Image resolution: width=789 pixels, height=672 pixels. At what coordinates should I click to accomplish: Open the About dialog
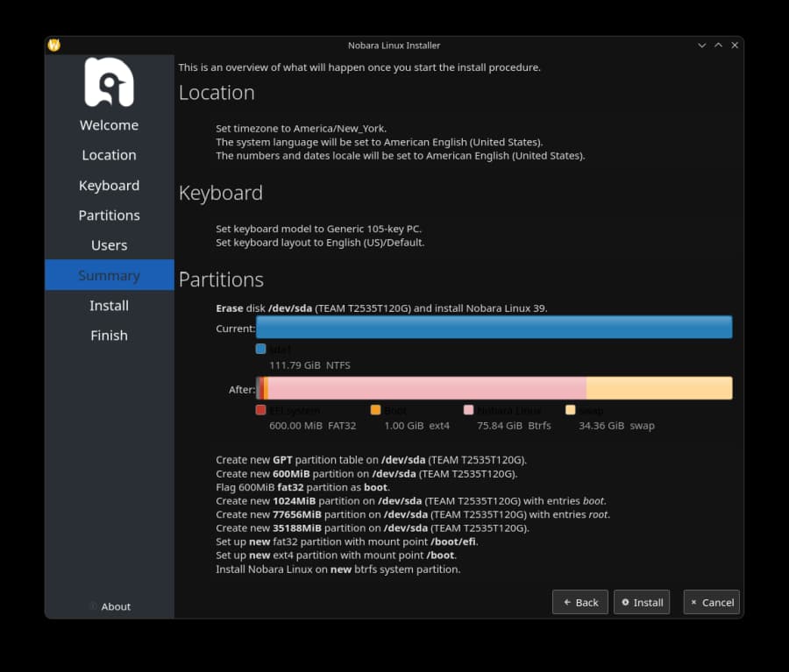pos(110,606)
